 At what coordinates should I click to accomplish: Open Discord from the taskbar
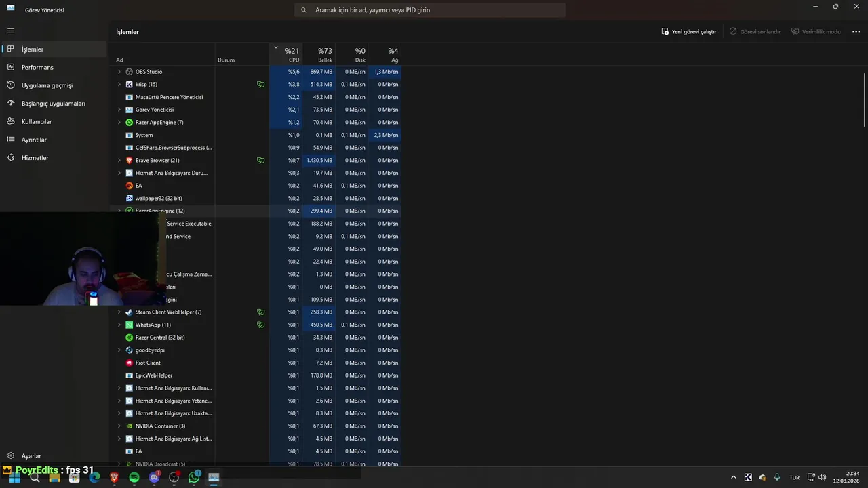tap(154, 477)
